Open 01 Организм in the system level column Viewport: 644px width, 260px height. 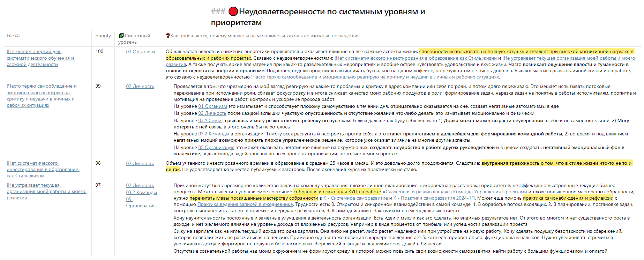pyautogui.click(x=140, y=52)
